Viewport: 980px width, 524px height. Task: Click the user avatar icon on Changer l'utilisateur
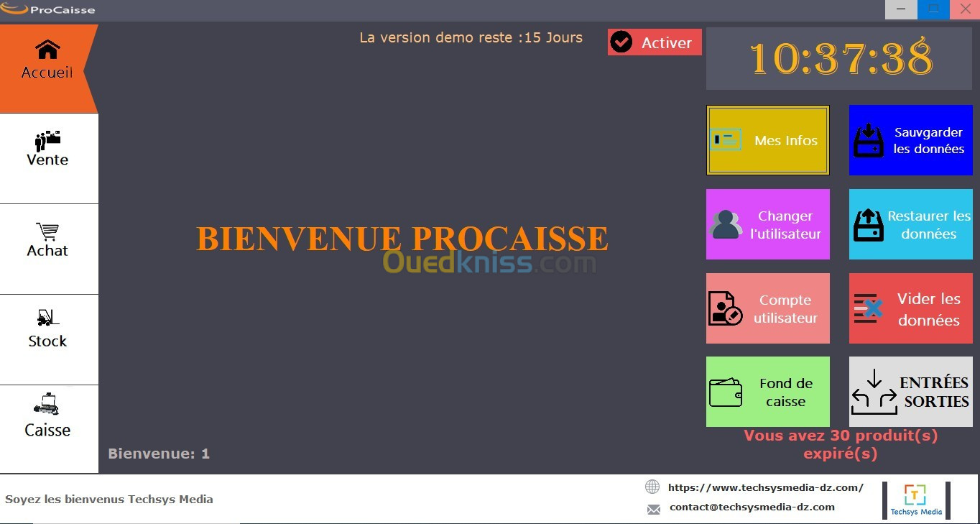[x=726, y=224]
